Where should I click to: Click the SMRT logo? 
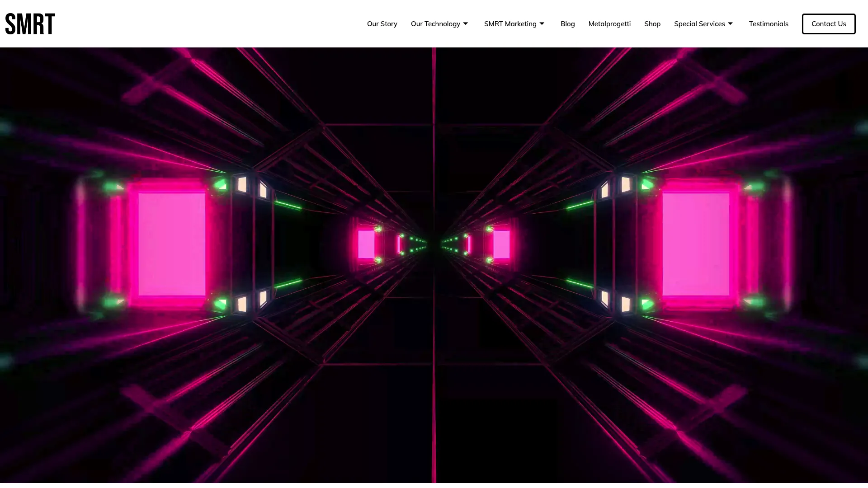point(30,23)
